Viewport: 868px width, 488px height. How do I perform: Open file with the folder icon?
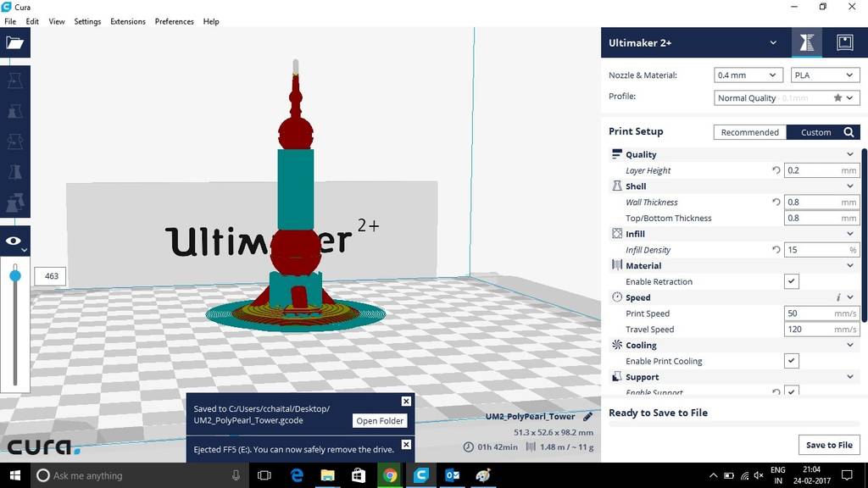(15, 42)
